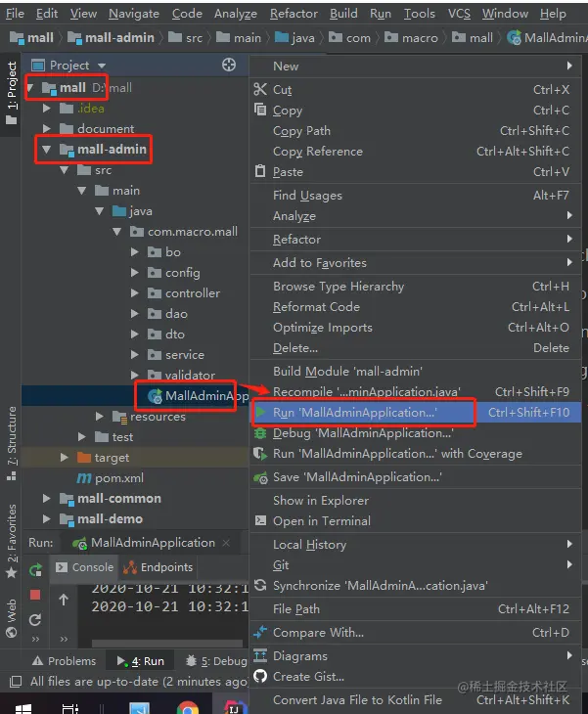Click the Cut scissors icon in context menu
The image size is (588, 714).
point(260,89)
